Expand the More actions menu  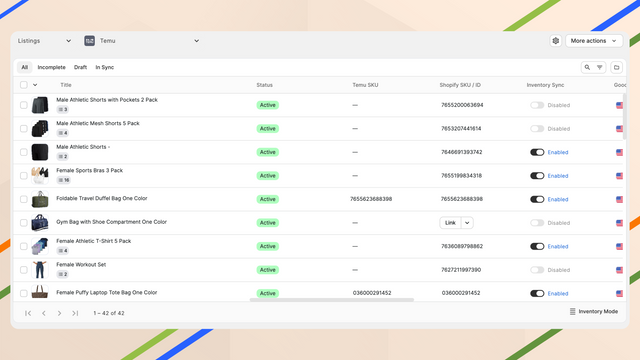[594, 41]
